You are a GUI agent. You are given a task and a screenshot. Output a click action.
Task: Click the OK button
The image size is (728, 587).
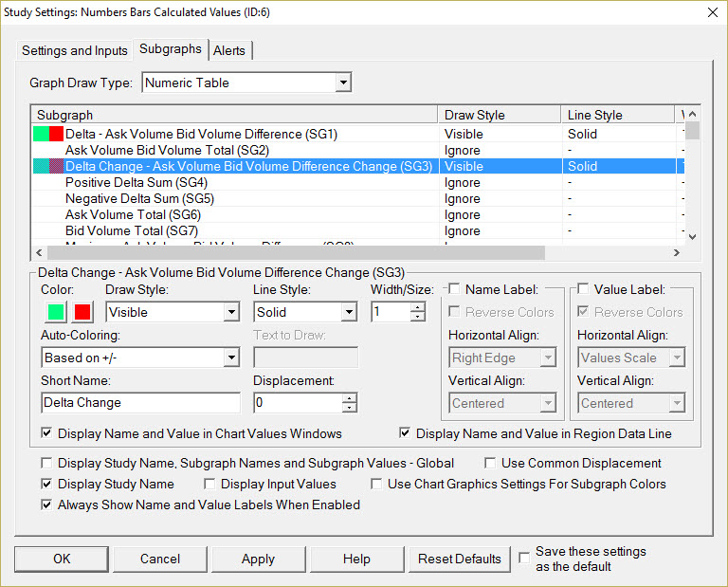pos(62,559)
